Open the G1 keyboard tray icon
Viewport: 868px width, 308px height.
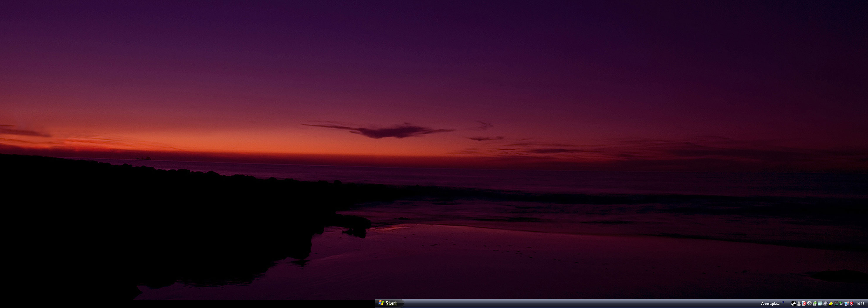(836, 304)
